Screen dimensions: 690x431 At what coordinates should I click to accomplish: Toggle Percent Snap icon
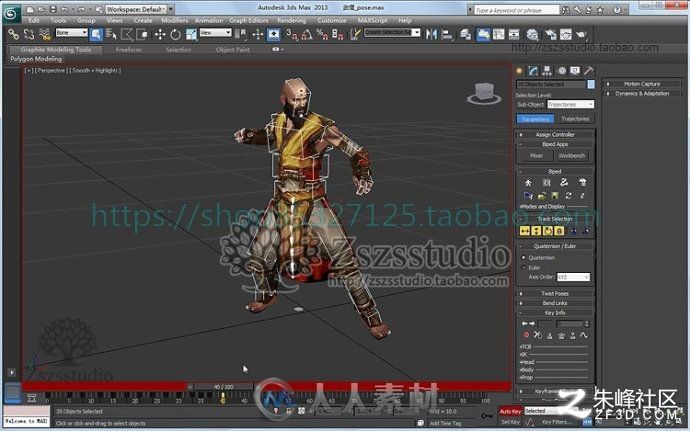(322, 34)
